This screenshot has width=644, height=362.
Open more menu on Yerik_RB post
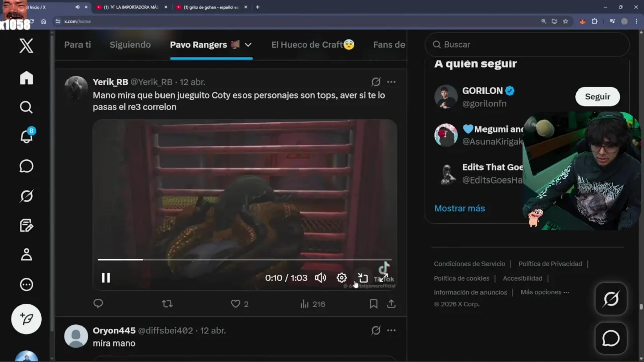391,82
